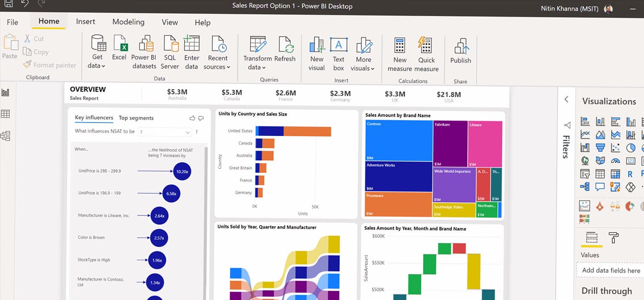The height and width of the screenshot is (300, 644).
Task: Click the Key influencers list scrollbar
Action: [x=206, y=223]
